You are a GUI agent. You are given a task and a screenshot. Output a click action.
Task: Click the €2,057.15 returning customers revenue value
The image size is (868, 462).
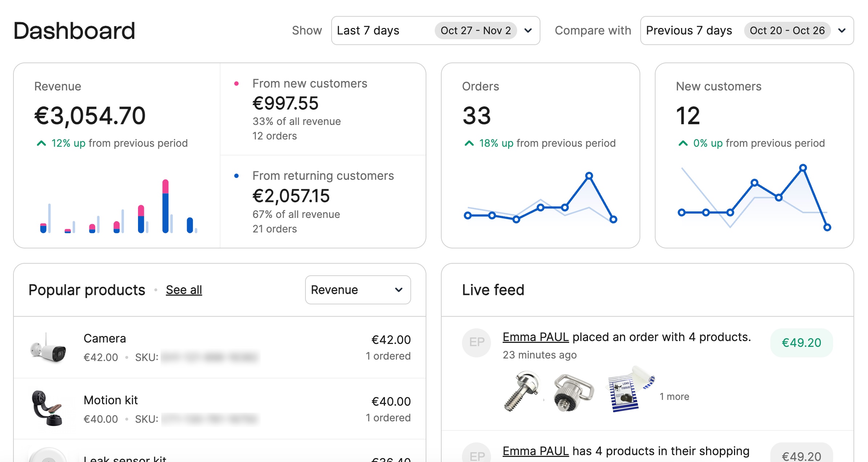click(291, 196)
